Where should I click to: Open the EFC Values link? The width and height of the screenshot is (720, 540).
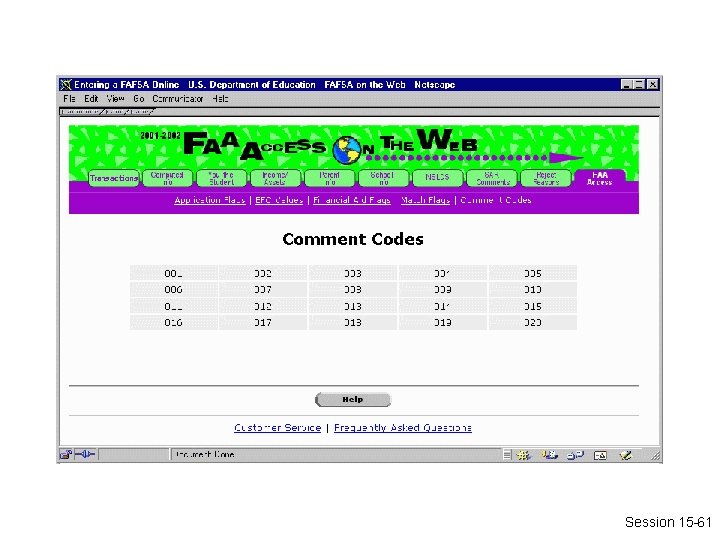point(279,200)
